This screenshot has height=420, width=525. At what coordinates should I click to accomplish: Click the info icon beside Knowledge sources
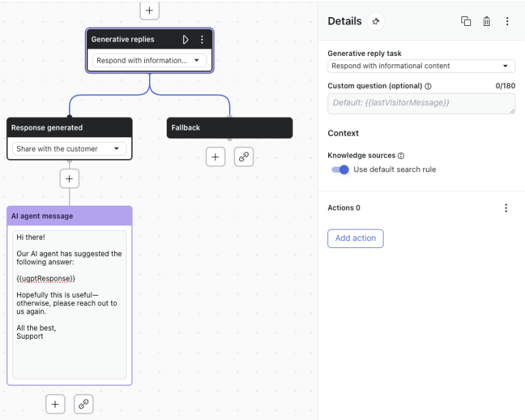[401, 156]
